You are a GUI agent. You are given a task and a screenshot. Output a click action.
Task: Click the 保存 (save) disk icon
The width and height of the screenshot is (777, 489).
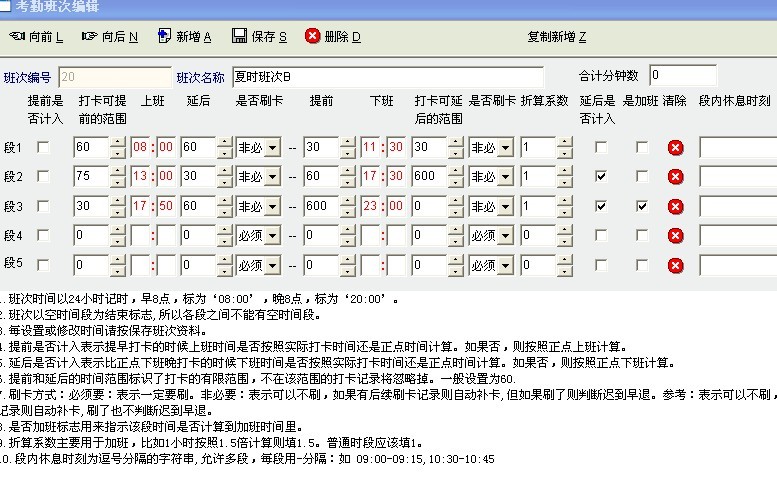coord(239,37)
